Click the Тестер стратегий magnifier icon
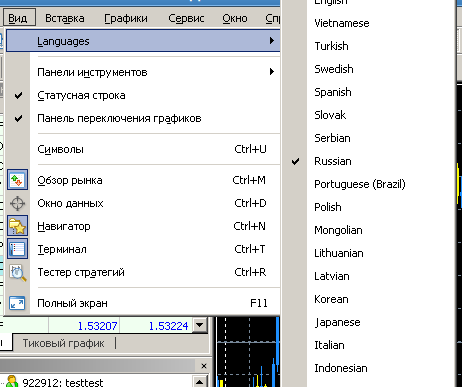 (x=17, y=272)
